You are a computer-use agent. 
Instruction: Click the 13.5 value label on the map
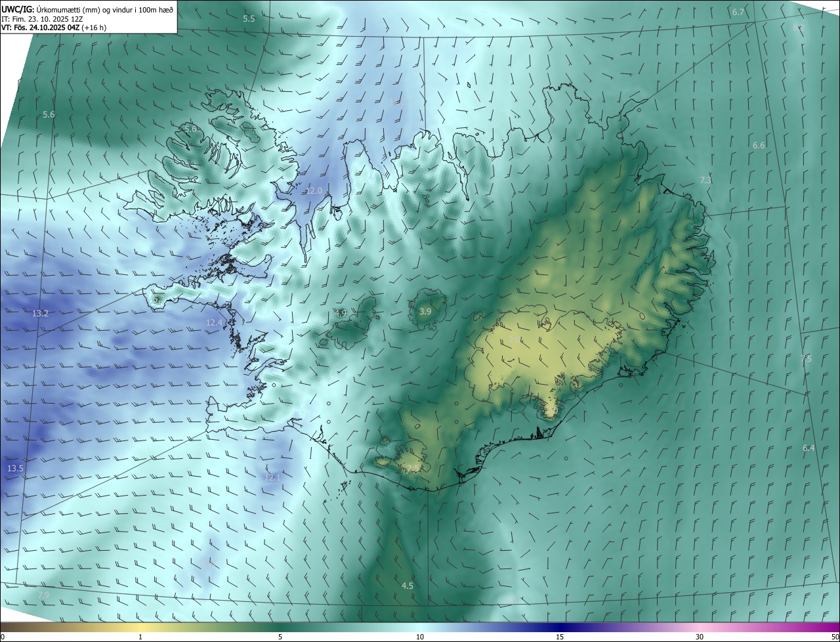click(15, 468)
